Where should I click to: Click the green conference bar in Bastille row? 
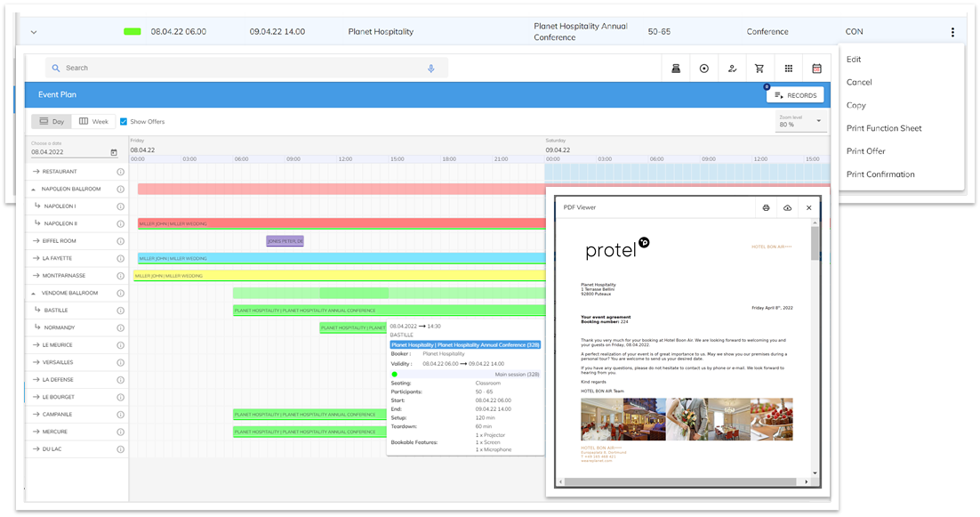coord(389,310)
